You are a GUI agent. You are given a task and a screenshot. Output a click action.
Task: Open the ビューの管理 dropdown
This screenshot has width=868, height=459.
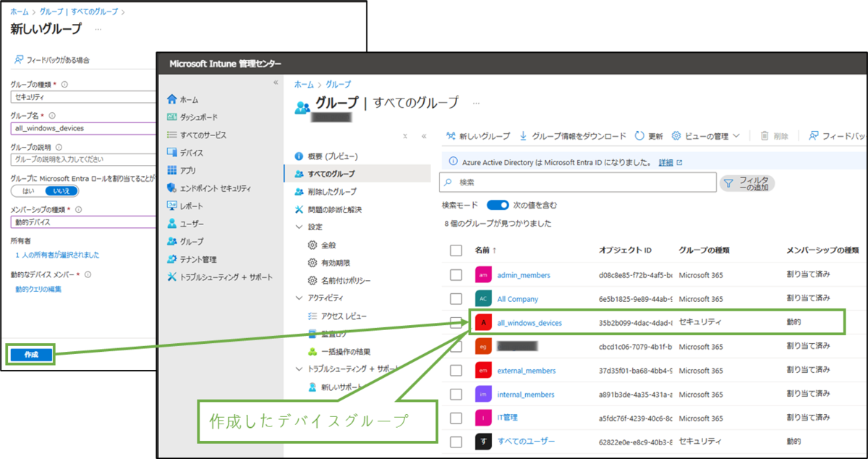tap(705, 136)
